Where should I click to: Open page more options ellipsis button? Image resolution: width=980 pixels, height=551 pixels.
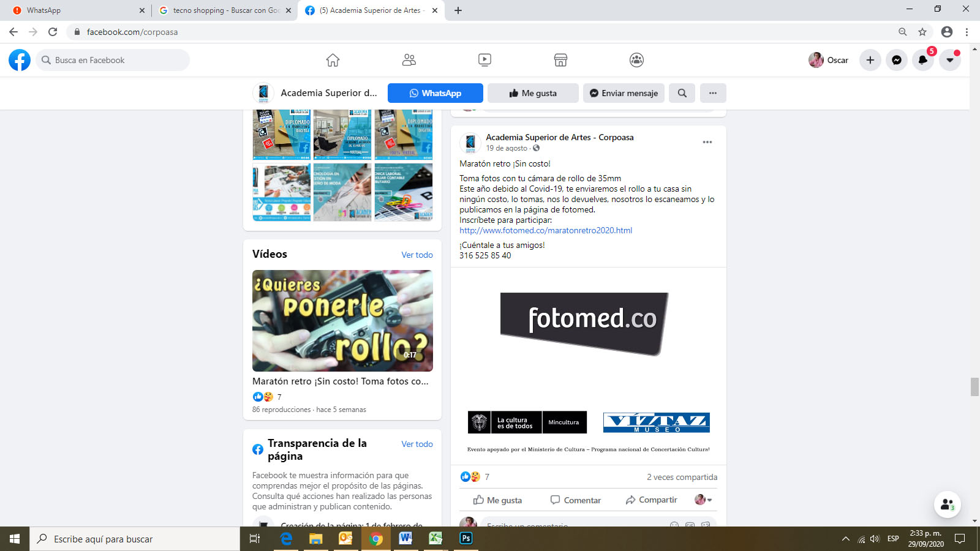[713, 93]
